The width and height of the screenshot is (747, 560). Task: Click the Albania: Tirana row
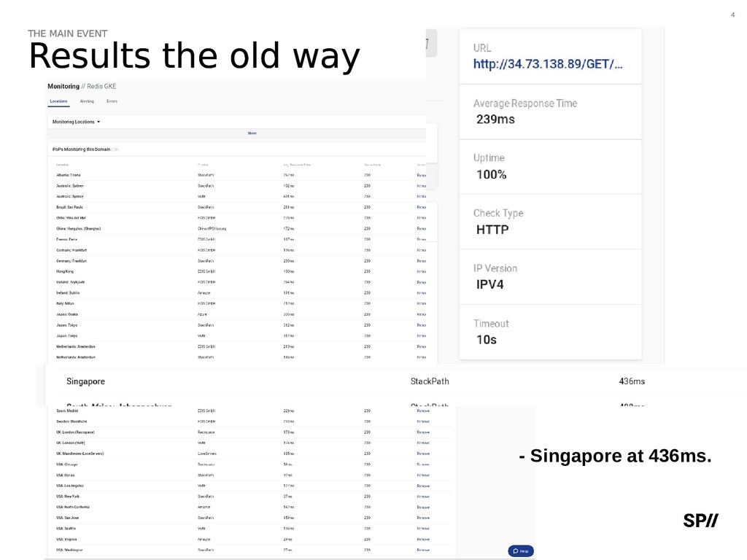tap(241, 175)
